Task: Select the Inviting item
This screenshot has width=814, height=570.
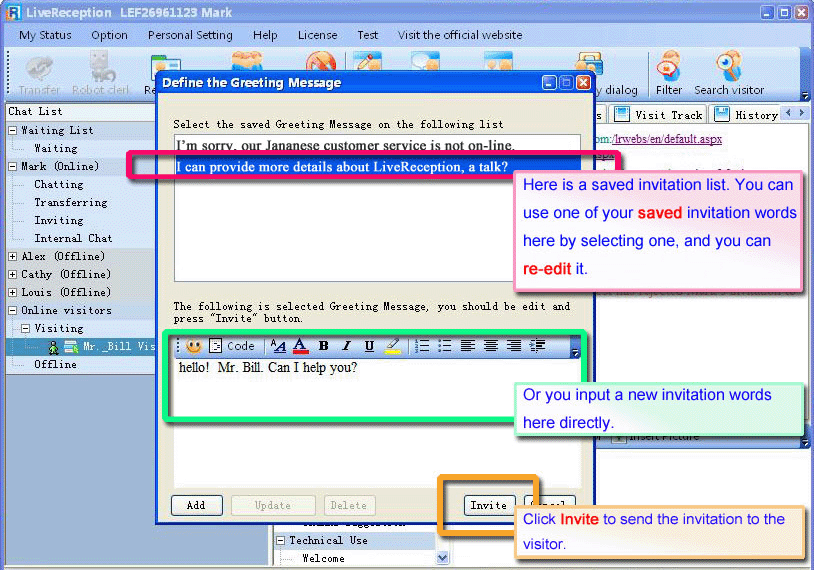Action: click(x=59, y=221)
